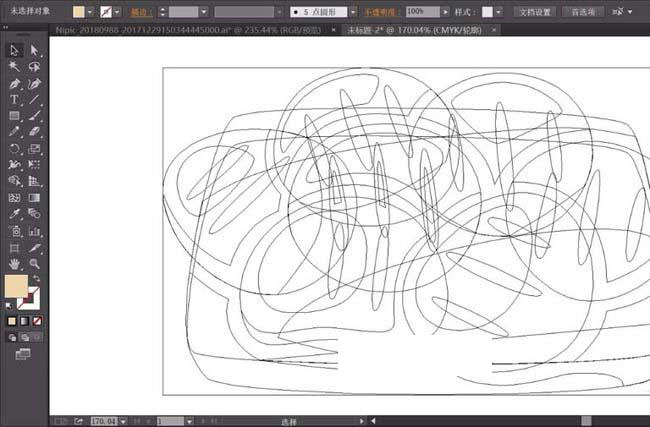This screenshot has height=427, width=650.
Task: Select the Rectangle tool
Action: pyautogui.click(x=15, y=116)
